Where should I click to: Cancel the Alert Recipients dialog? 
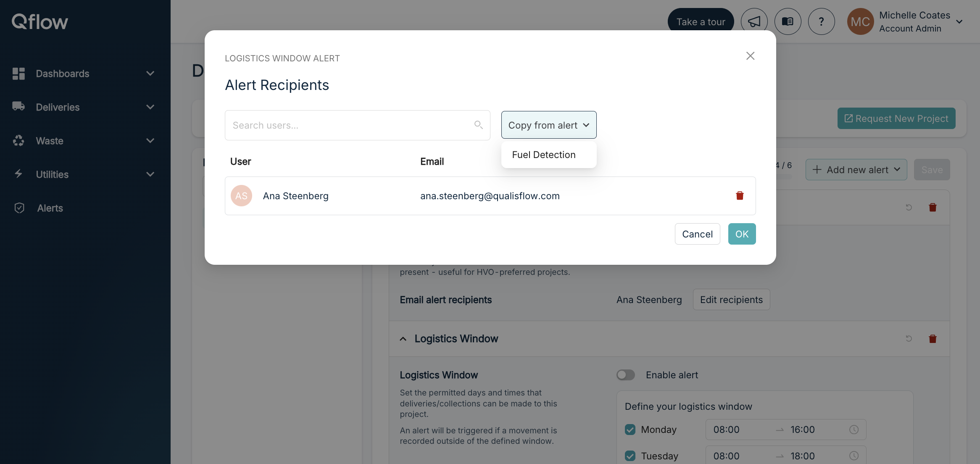coord(697,234)
